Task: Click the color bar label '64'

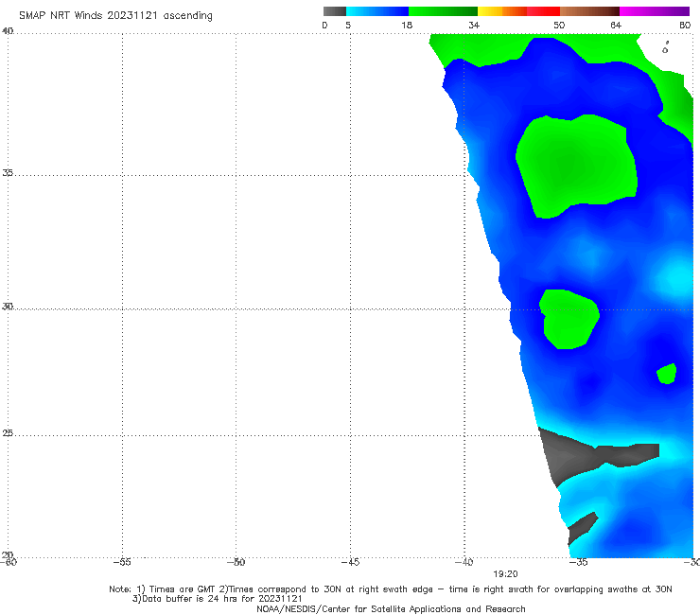Action: [x=616, y=25]
